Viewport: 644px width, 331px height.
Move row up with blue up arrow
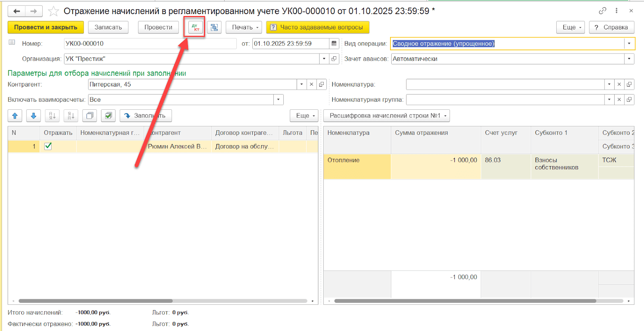point(15,116)
